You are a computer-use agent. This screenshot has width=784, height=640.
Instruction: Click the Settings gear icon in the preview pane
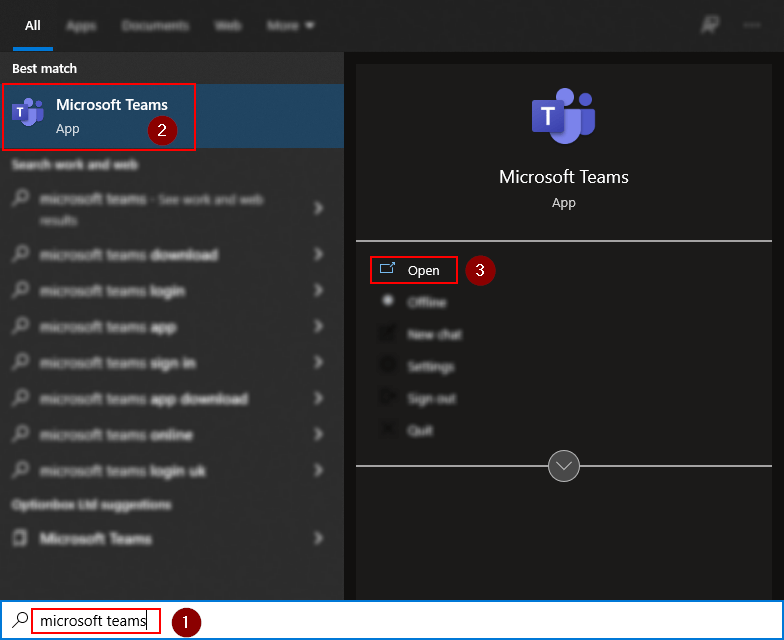(x=388, y=365)
